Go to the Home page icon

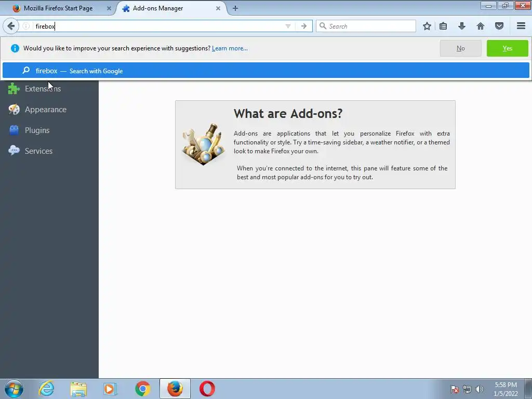pyautogui.click(x=481, y=26)
